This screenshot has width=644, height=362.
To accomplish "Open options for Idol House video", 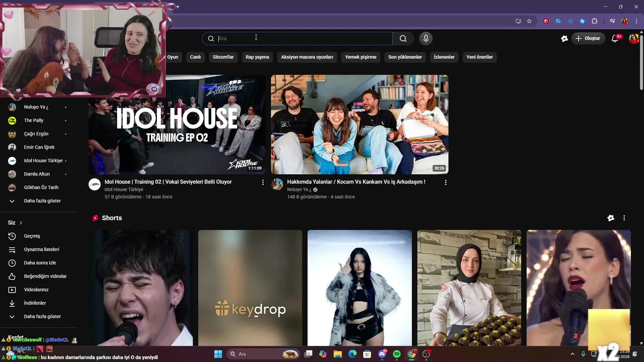I will (x=263, y=183).
